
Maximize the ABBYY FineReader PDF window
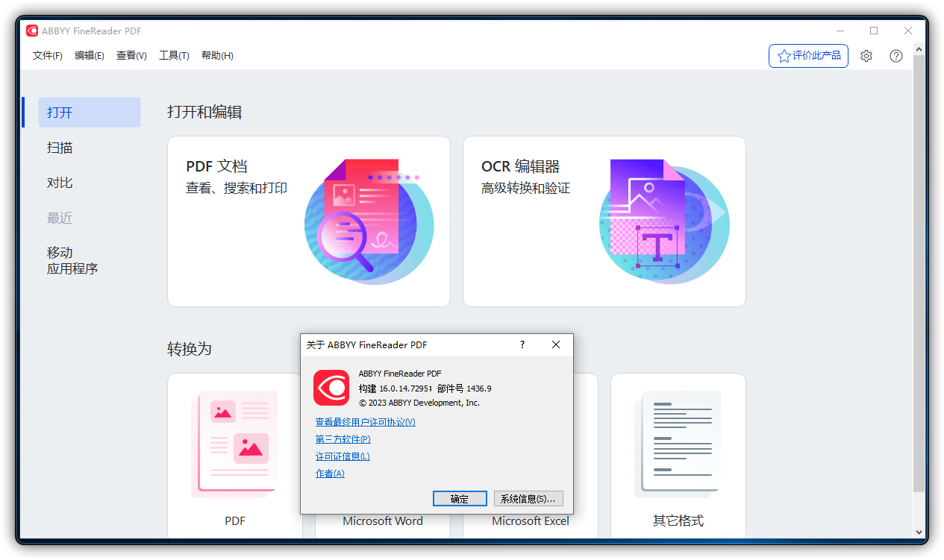tap(874, 31)
